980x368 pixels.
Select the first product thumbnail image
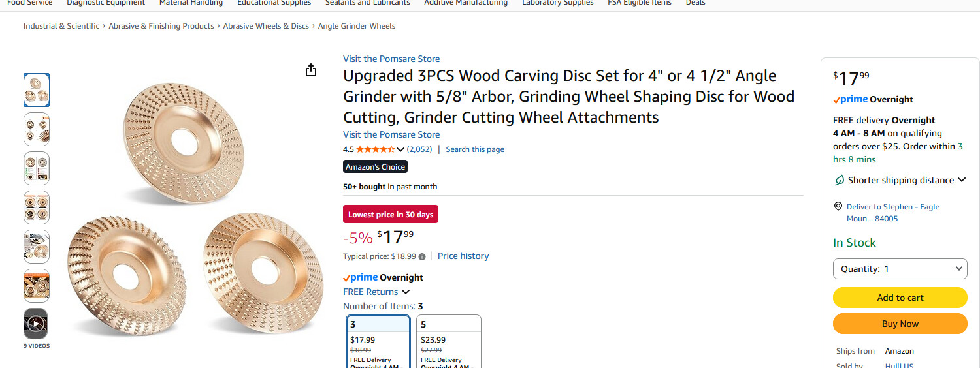click(37, 90)
